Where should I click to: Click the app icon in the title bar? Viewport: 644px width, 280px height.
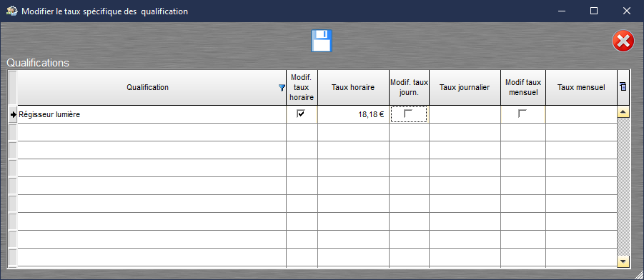click(11, 11)
